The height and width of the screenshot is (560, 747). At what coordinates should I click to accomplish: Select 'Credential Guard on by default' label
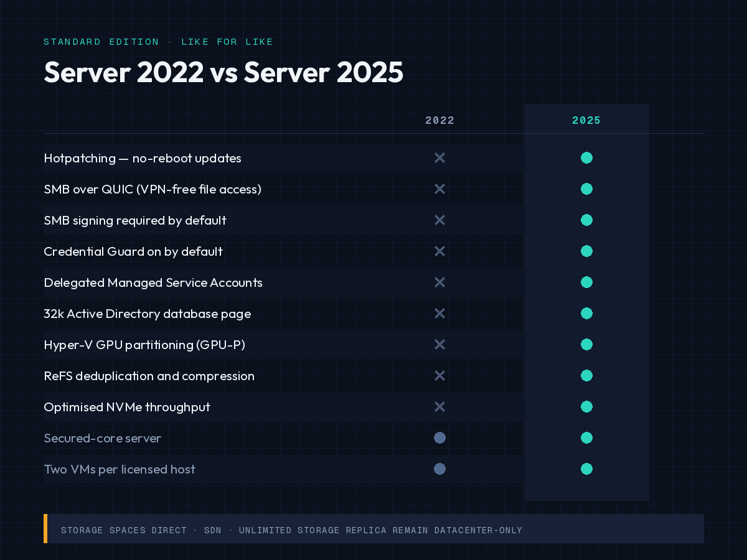pyautogui.click(x=133, y=251)
